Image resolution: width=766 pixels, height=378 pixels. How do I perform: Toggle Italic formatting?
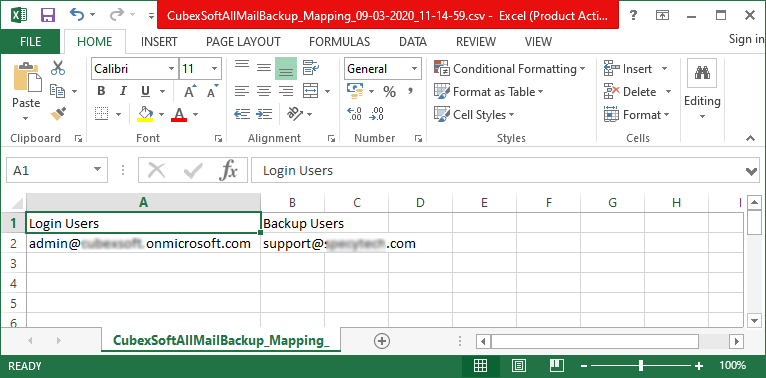pos(123,91)
